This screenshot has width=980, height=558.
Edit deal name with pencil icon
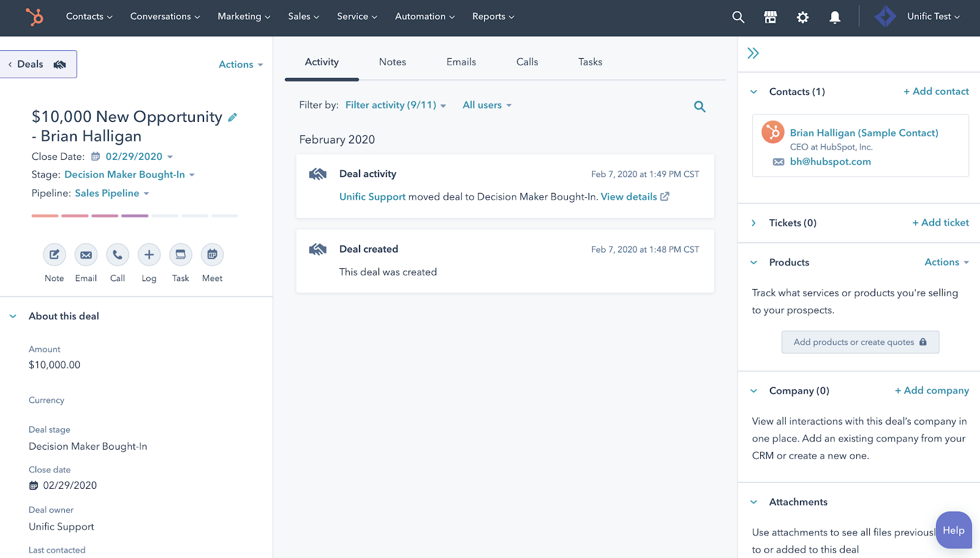[x=233, y=117]
